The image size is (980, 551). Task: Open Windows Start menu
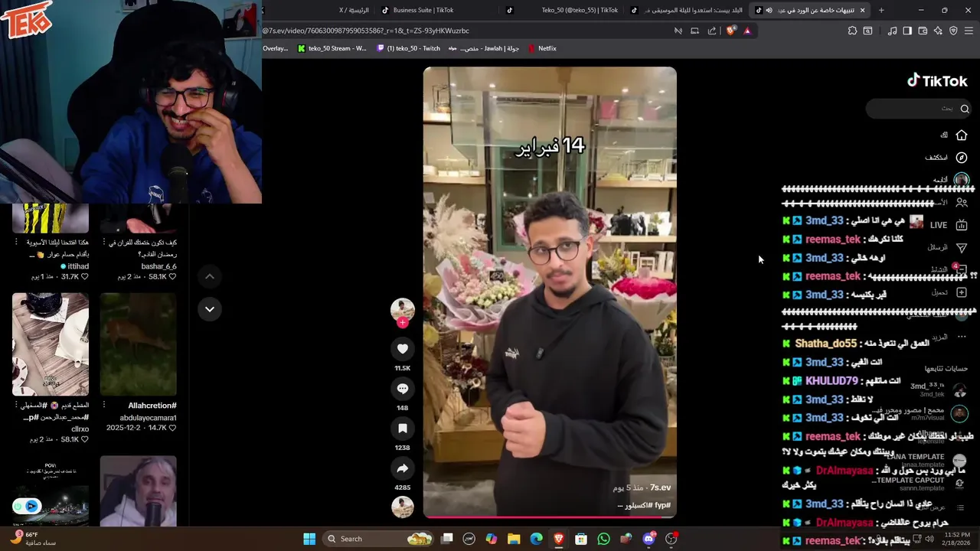click(x=309, y=539)
